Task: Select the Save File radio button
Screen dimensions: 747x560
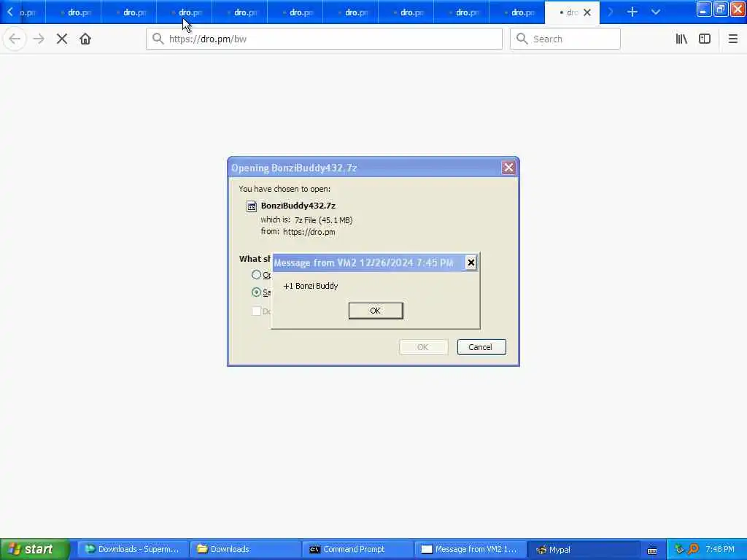Action: [256, 292]
